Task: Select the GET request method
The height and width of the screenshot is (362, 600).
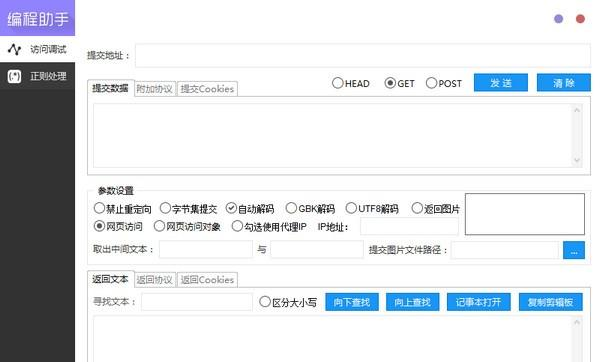Action: point(399,83)
